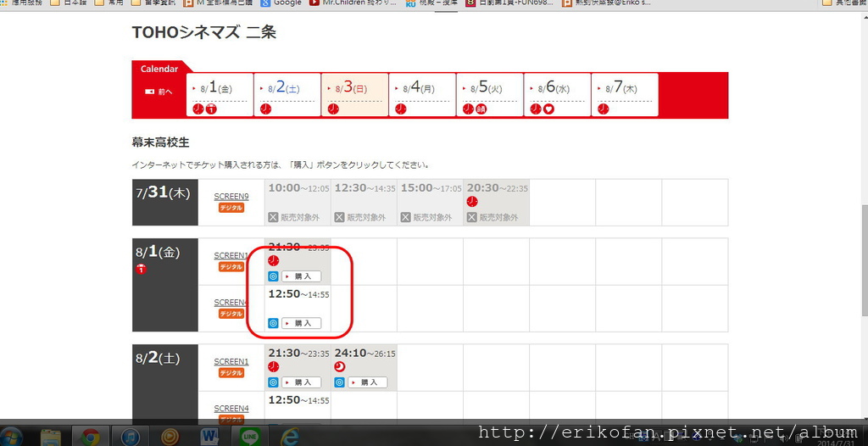
Task: Click 購入 for the 8/2 24:10 showing
Action: click(368, 382)
